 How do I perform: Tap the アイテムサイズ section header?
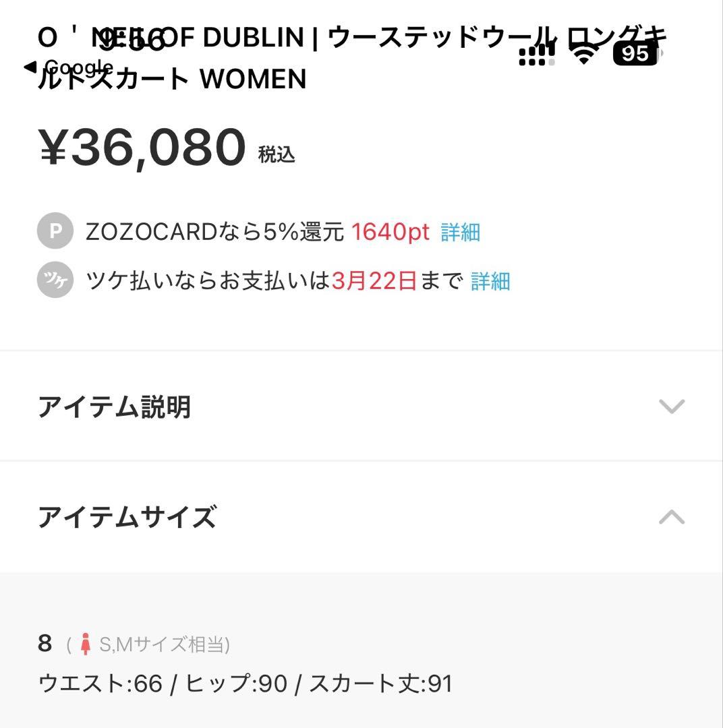(x=127, y=517)
